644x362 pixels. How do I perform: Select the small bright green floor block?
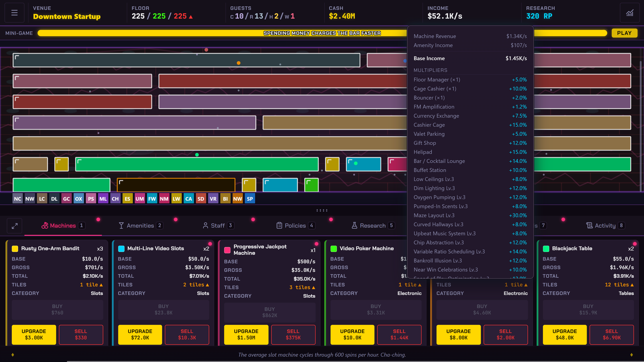pyautogui.click(x=311, y=185)
